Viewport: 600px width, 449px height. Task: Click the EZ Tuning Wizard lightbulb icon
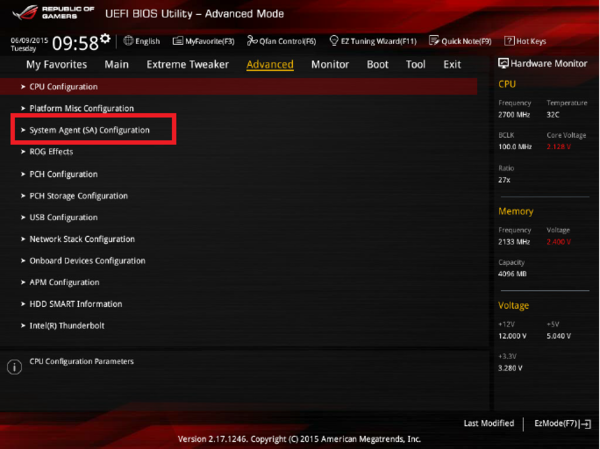click(x=334, y=40)
